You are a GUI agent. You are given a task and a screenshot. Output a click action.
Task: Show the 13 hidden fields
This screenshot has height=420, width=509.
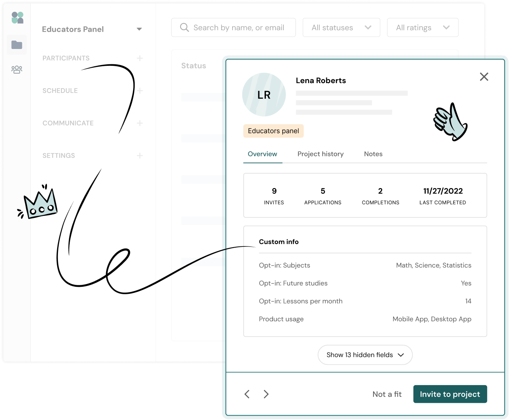[x=365, y=355]
